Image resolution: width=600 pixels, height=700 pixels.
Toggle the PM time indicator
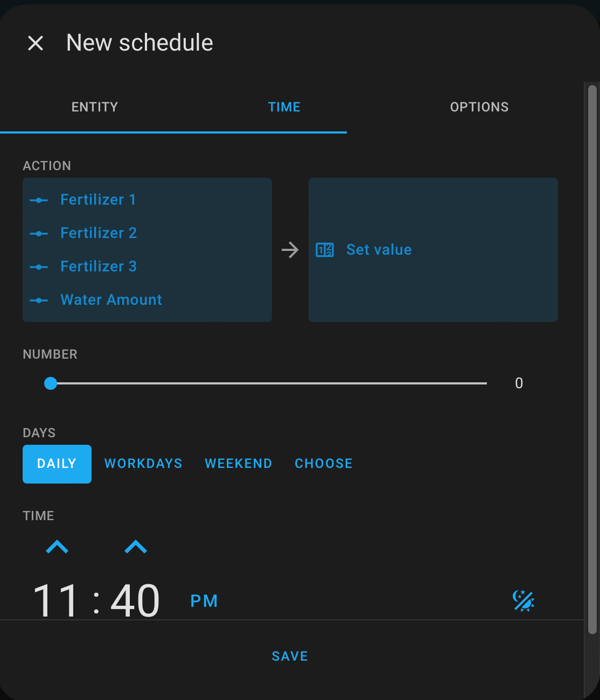click(x=204, y=600)
